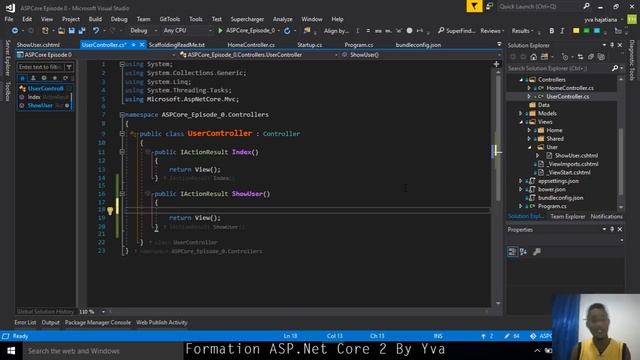Switch to the Startup.cs tab
Viewport: 640px width, 360px height.
309,45
